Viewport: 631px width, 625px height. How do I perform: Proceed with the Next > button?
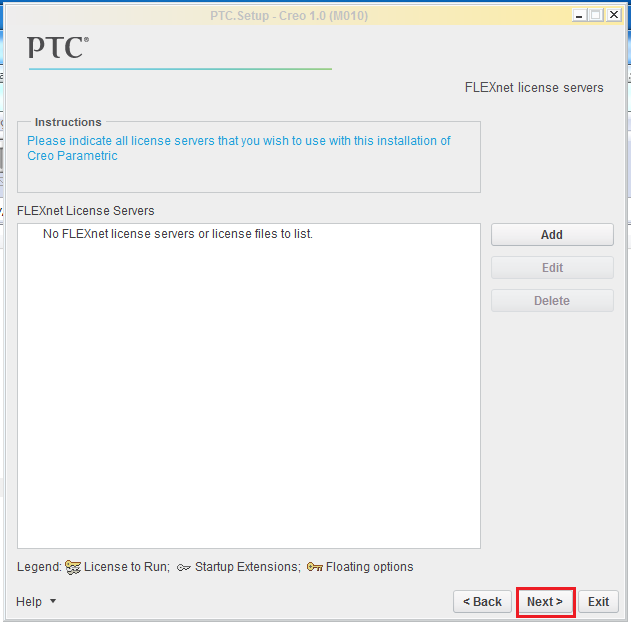[x=545, y=602]
